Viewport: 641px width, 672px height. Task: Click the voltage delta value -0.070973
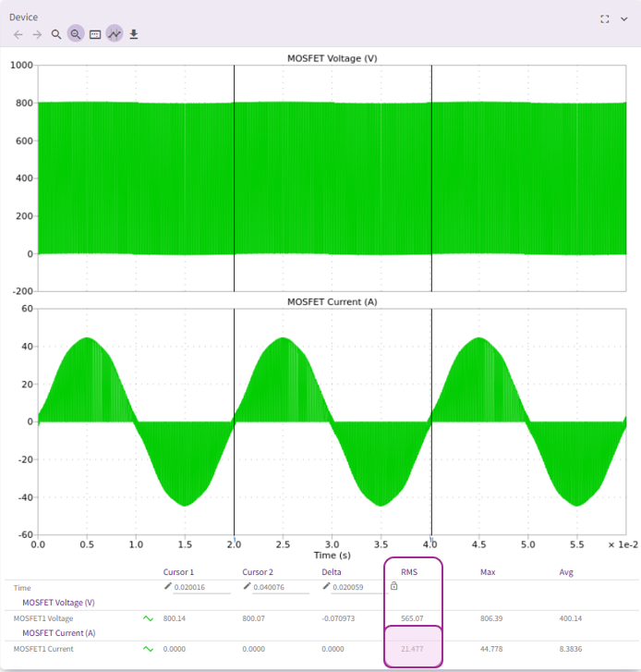338,618
